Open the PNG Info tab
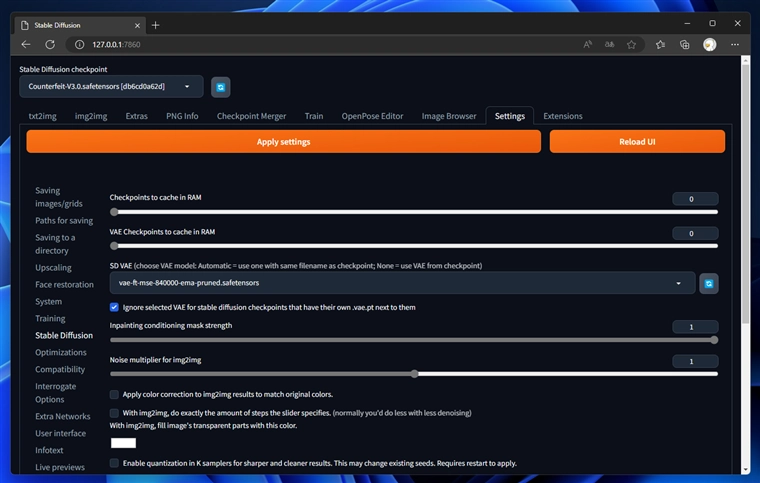The image size is (760, 483). [x=182, y=116]
